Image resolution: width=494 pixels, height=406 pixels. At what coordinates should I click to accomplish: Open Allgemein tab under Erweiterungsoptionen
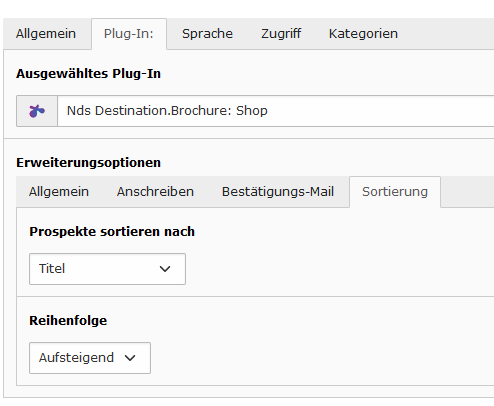[x=59, y=192]
